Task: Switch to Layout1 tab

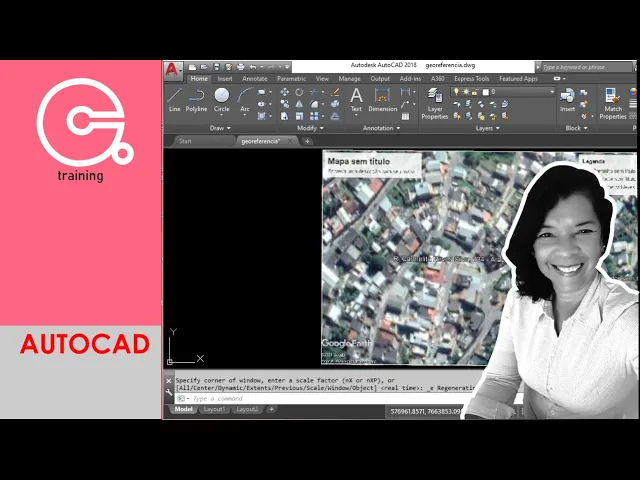Action: pos(214,409)
